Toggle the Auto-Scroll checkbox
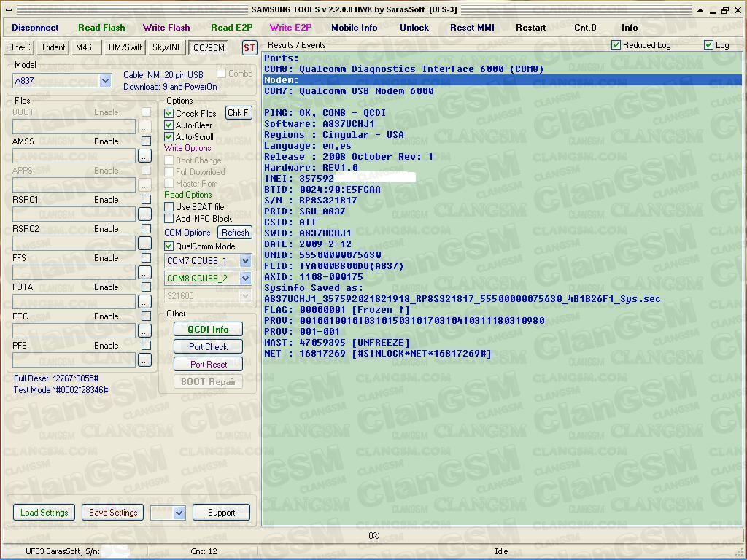The height and width of the screenshot is (560, 747). click(169, 136)
